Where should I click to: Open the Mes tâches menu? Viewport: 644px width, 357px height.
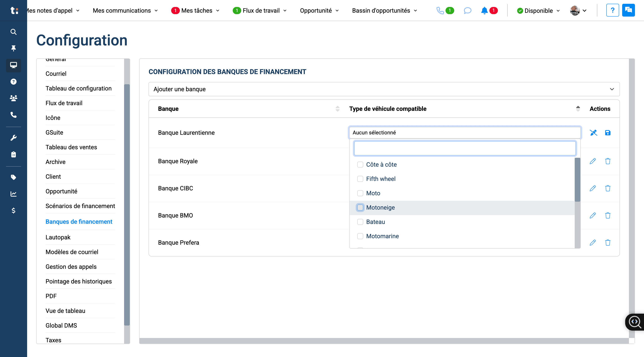click(x=195, y=11)
